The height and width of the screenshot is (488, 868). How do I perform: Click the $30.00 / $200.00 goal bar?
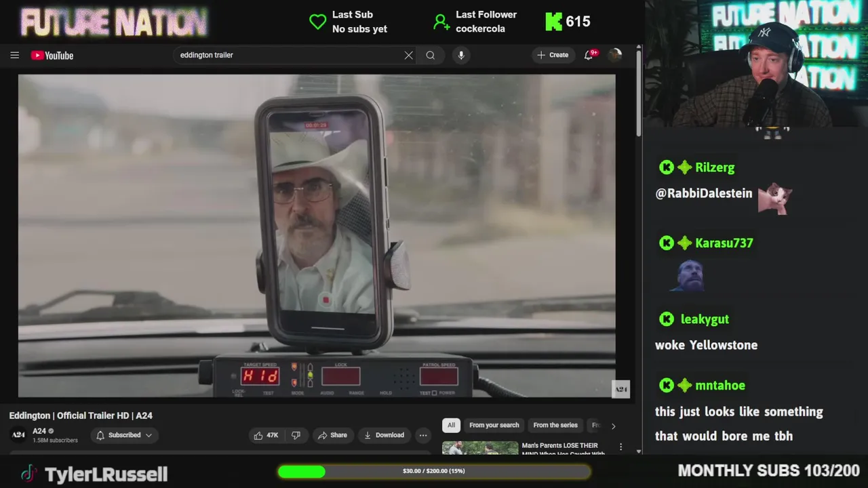434,471
